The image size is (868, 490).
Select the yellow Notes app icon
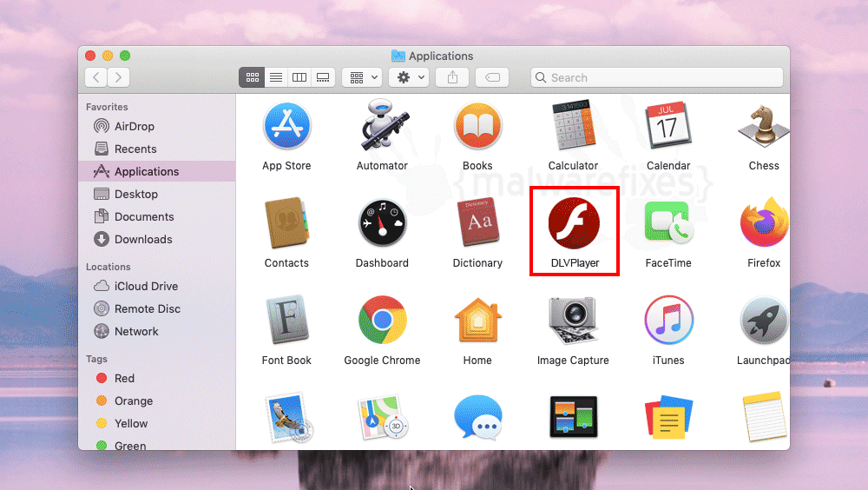click(765, 417)
